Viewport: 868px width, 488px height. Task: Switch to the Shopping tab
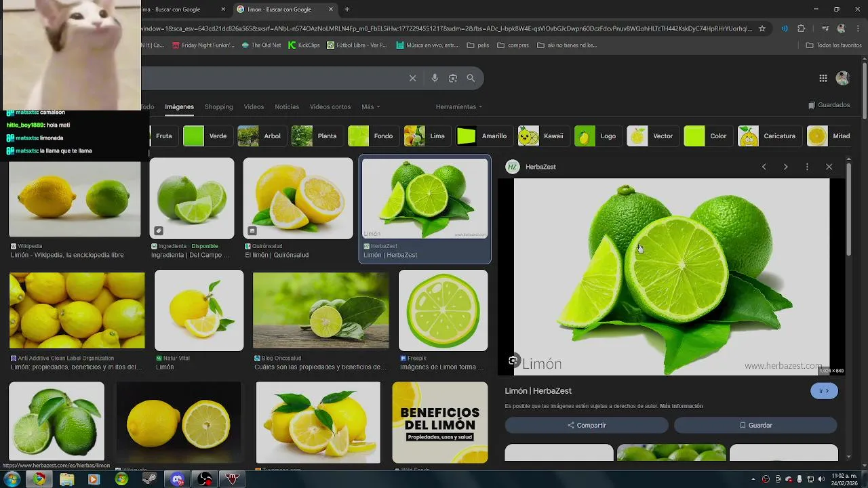[x=218, y=107]
